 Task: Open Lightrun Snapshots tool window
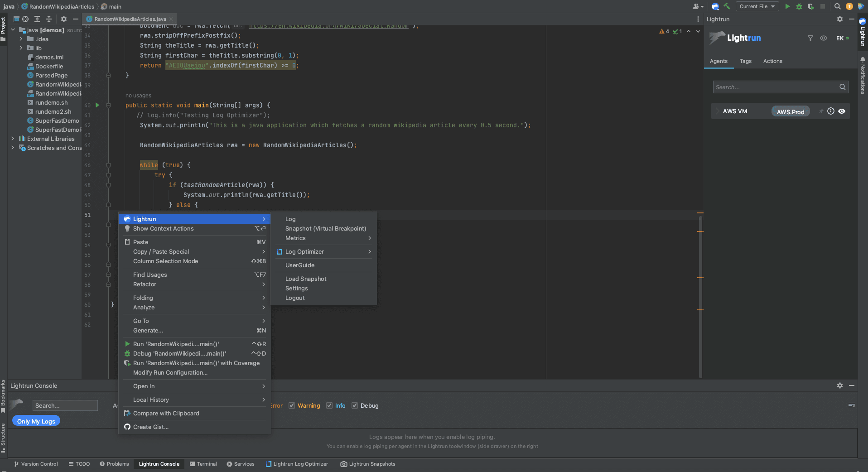pyautogui.click(x=368, y=464)
